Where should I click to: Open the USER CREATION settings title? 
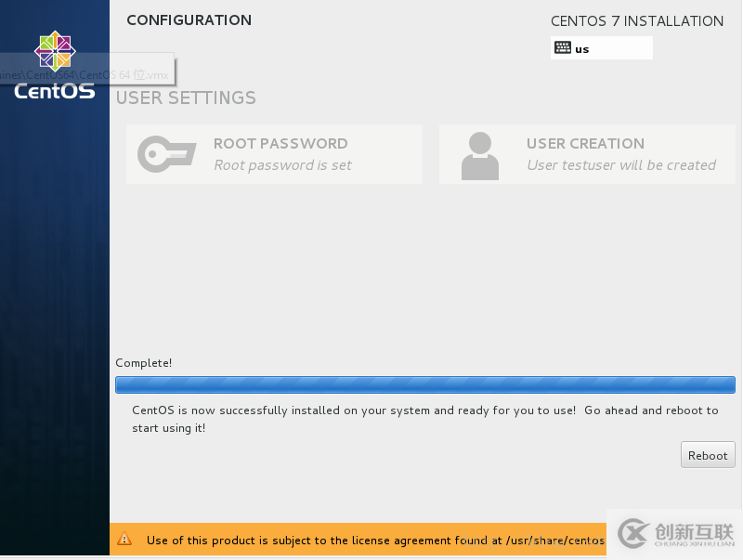585,144
